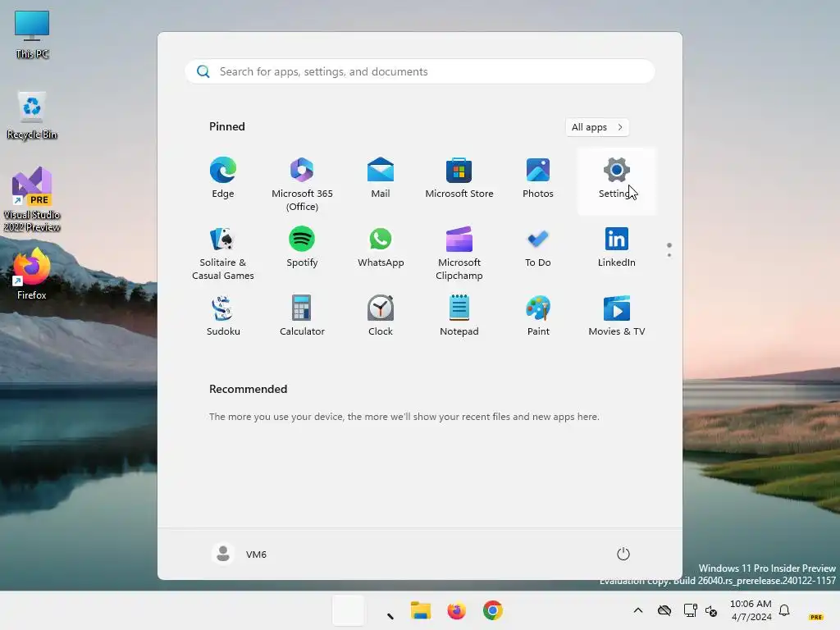Screen dimensions: 840x630
Task: Show hidden system tray icons
Action: point(638,610)
